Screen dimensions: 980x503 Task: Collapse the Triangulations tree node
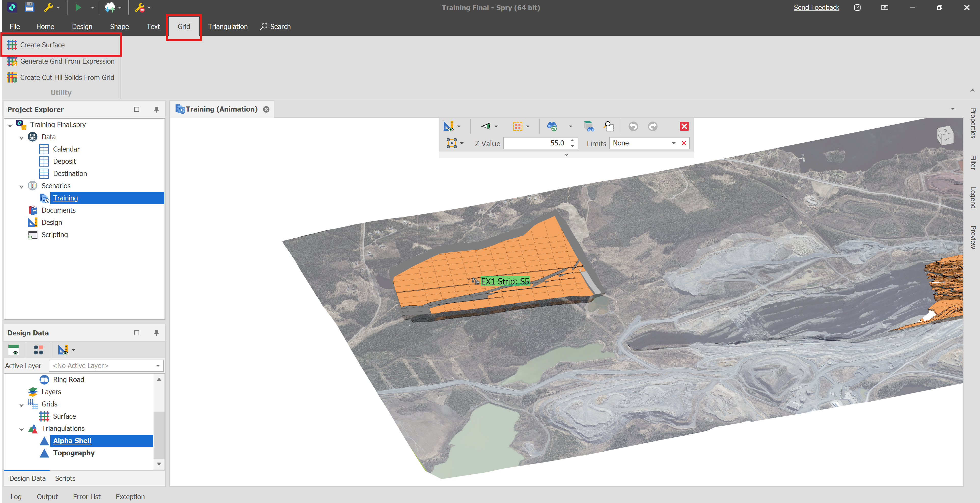pos(22,429)
